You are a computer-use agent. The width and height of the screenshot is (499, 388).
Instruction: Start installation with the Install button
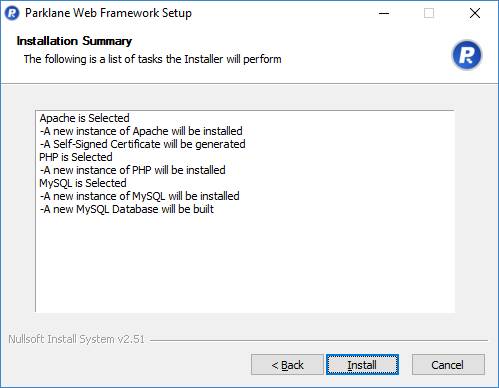point(362,365)
